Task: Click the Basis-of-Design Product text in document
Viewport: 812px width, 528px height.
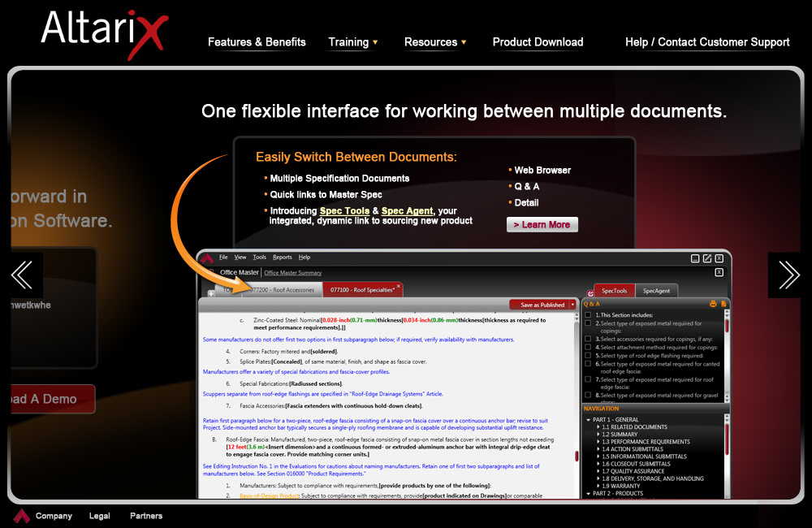Action: point(270,496)
